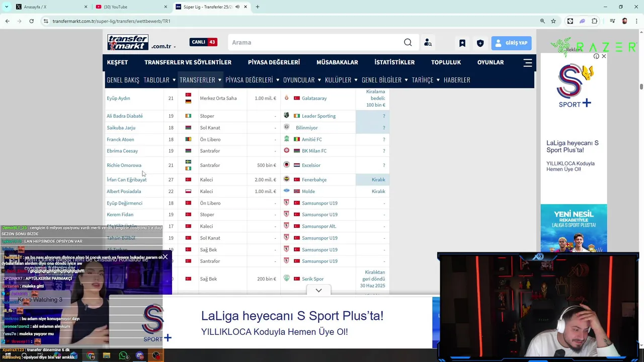The width and height of the screenshot is (644, 362).
Task: Open the advanced person search icon
Action: (428, 43)
